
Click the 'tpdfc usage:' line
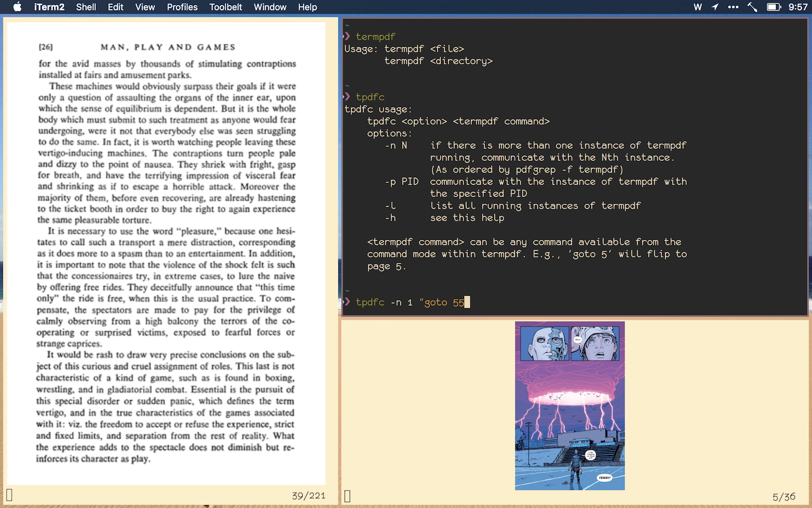[x=378, y=110]
